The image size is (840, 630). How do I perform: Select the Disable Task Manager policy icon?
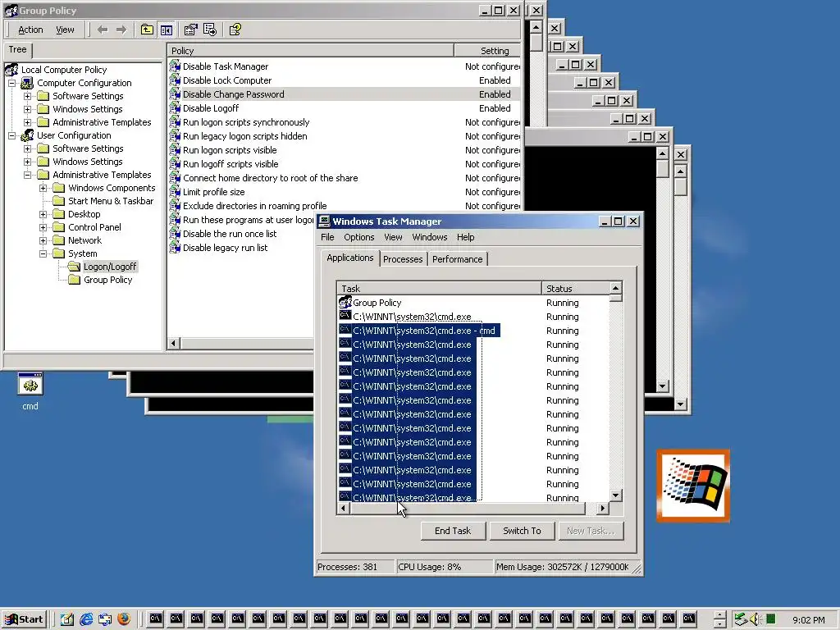(x=175, y=66)
